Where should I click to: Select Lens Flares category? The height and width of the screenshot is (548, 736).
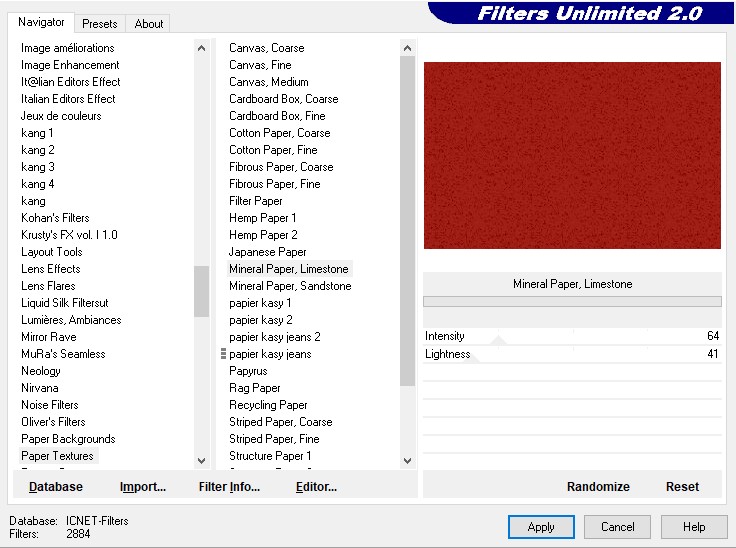coord(48,286)
